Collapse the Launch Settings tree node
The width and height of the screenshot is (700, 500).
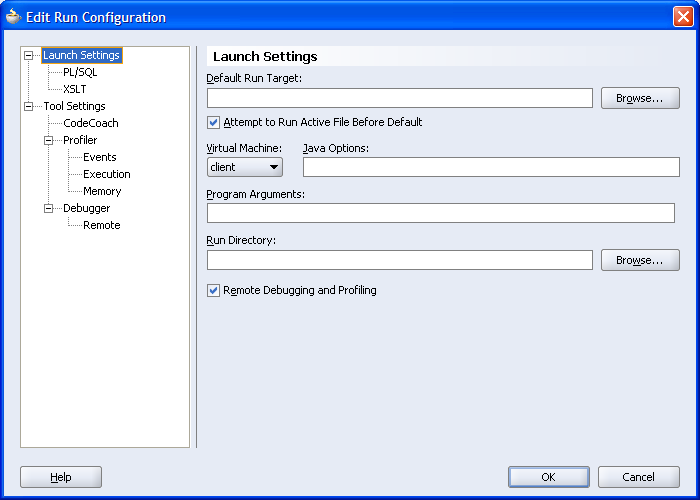(29, 56)
